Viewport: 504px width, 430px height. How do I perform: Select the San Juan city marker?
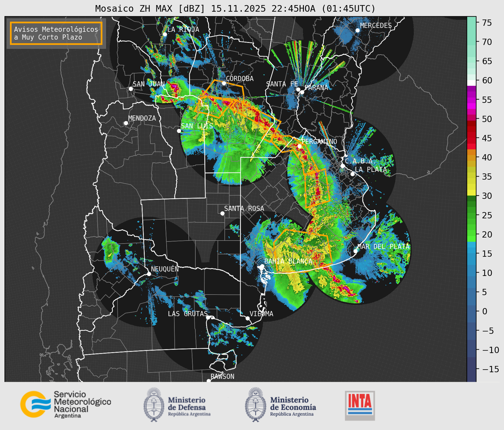coord(131,89)
